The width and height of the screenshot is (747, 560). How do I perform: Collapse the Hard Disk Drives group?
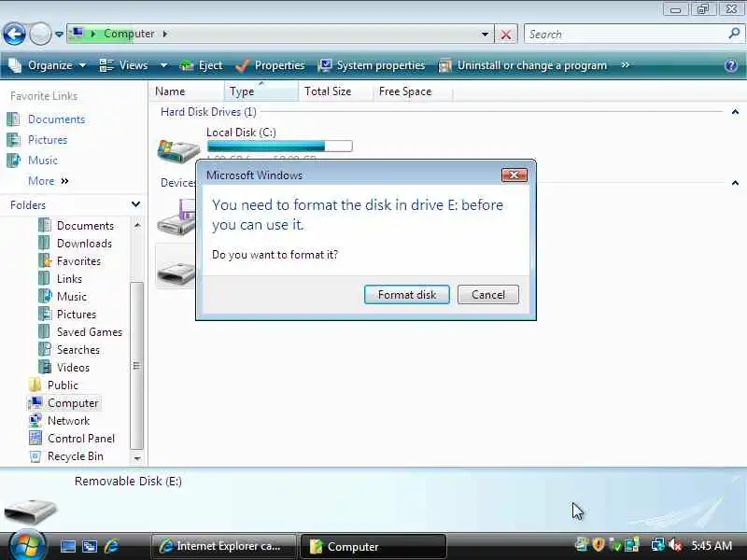tap(735, 112)
